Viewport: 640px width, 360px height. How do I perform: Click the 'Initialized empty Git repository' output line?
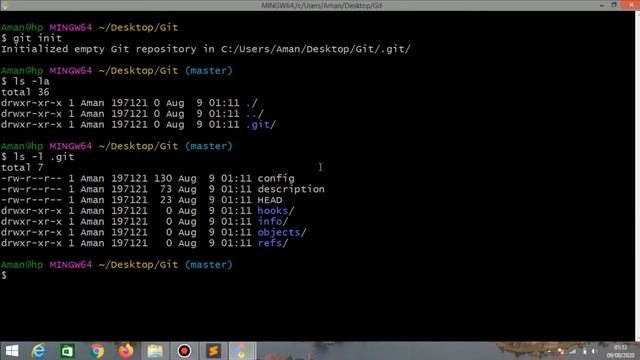click(x=205, y=49)
